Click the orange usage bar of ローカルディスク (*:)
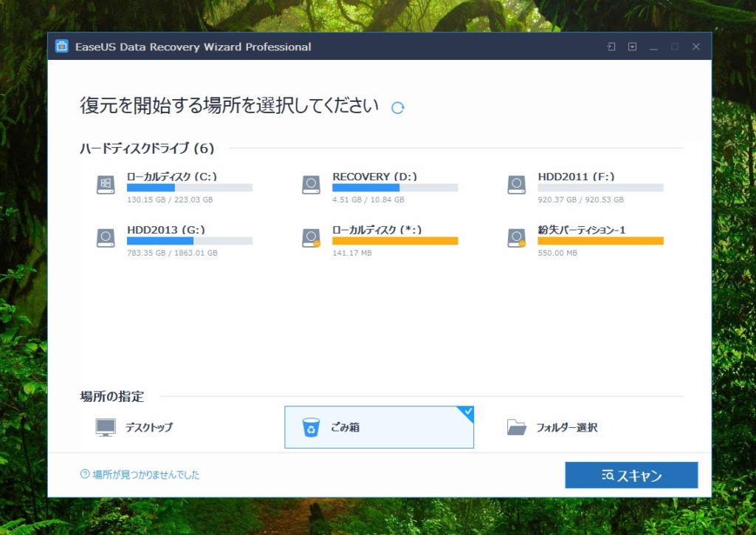The width and height of the screenshot is (756, 535). pyautogui.click(x=395, y=241)
